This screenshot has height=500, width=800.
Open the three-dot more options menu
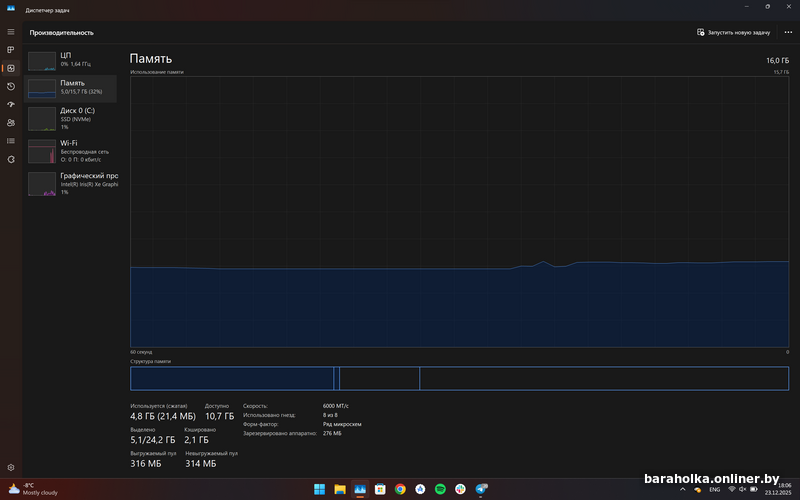pos(788,32)
